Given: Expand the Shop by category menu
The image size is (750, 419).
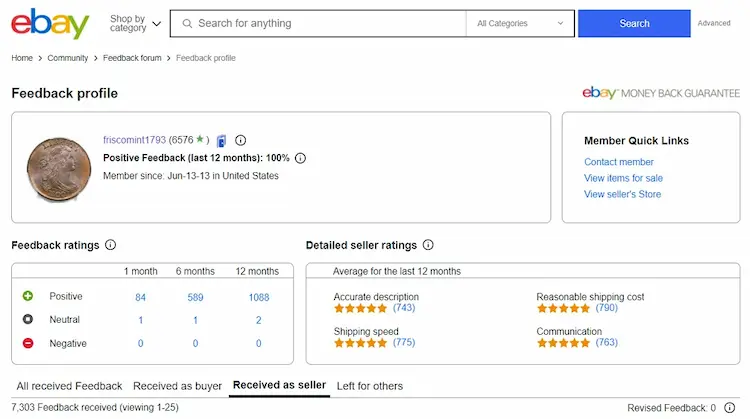Looking at the screenshot, I should [135, 23].
